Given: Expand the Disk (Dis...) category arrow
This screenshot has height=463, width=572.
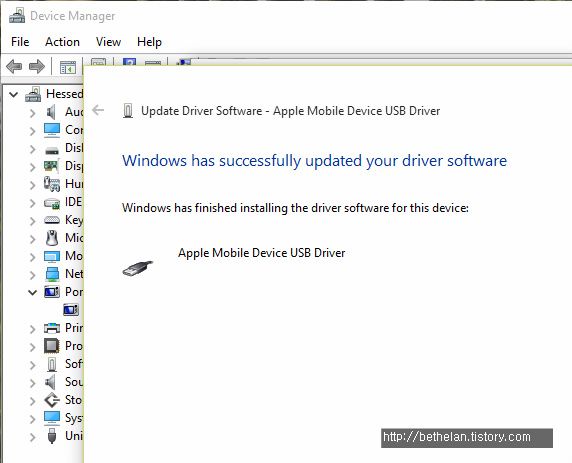Looking at the screenshot, I should point(32,149).
